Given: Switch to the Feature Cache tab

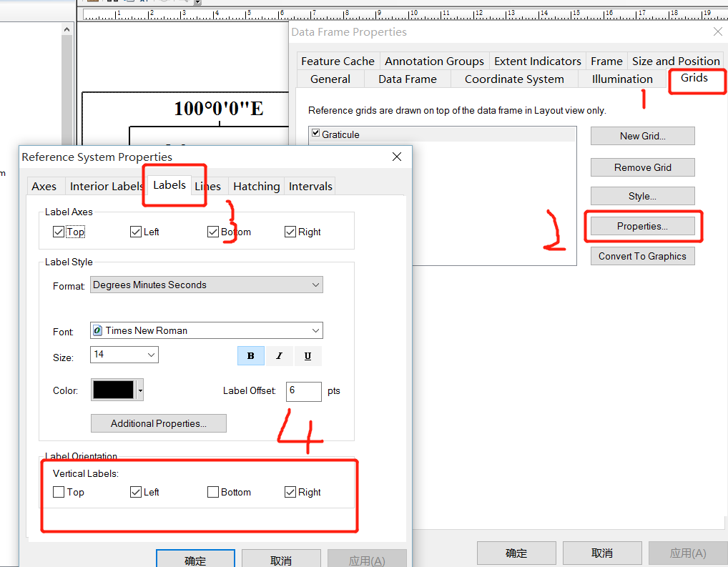Looking at the screenshot, I should [338, 61].
